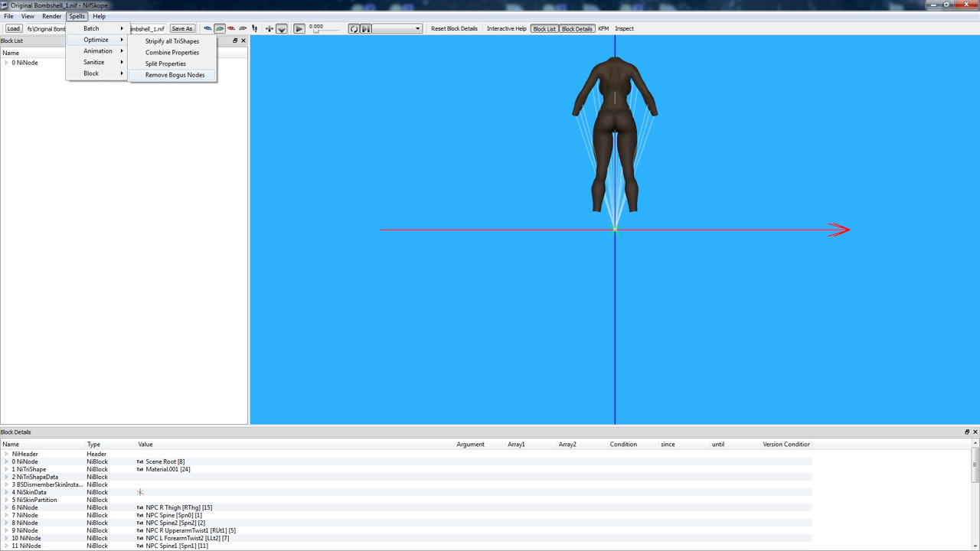Click the NPC Spine1 [Spn1] value

(177, 546)
